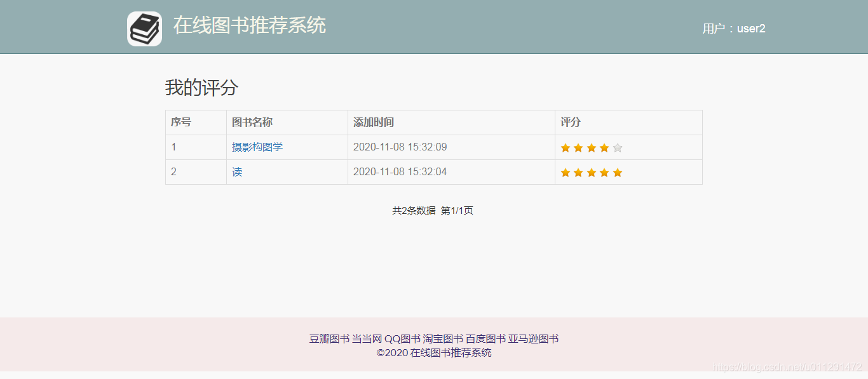Click second star of 摄影构图学 rating
The image size is (868, 379).
(x=578, y=148)
